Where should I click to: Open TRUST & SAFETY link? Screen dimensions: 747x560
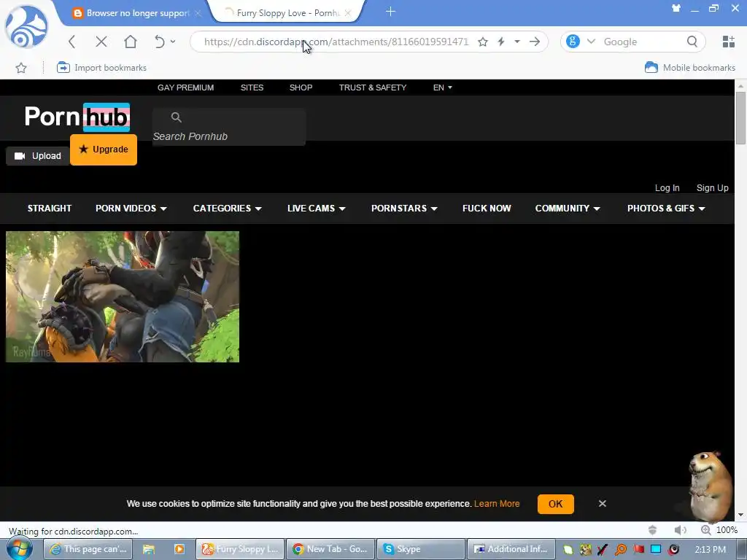tap(373, 87)
